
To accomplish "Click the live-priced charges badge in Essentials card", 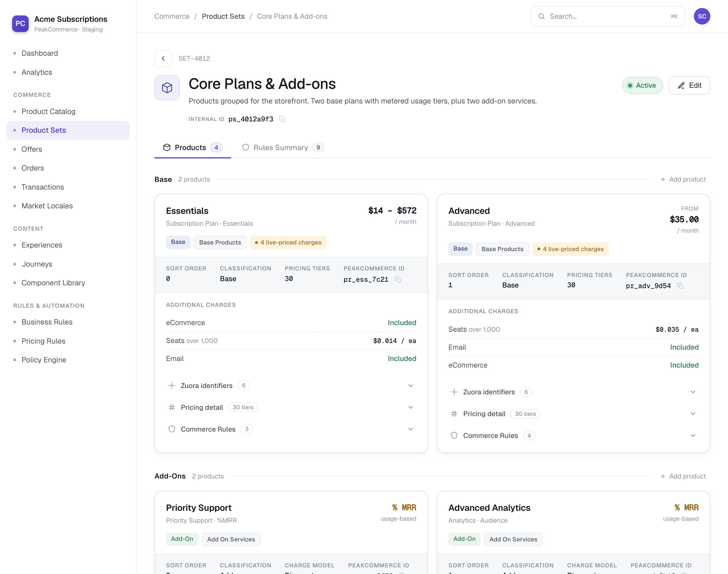I will click(x=288, y=242).
